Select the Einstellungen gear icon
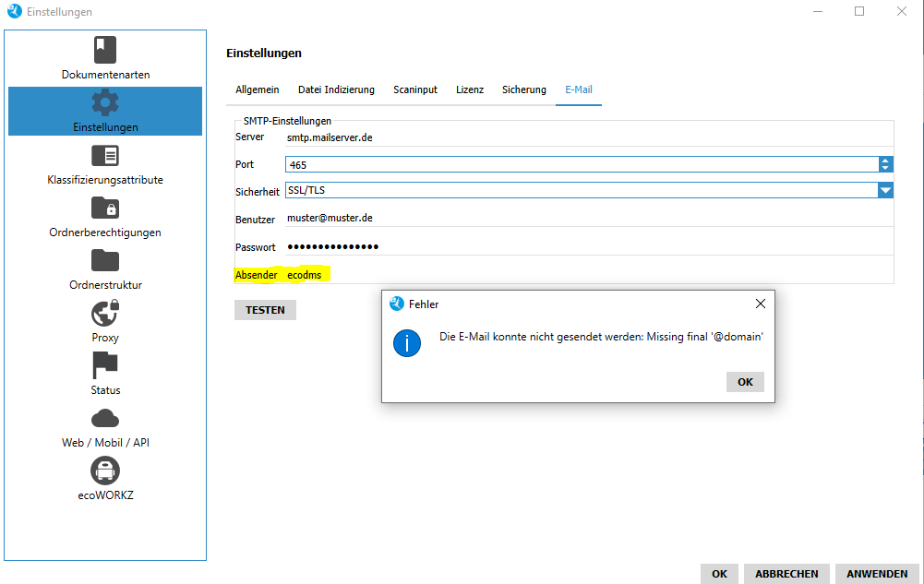Image resolution: width=924 pixels, height=584 pixels. pyautogui.click(x=105, y=102)
